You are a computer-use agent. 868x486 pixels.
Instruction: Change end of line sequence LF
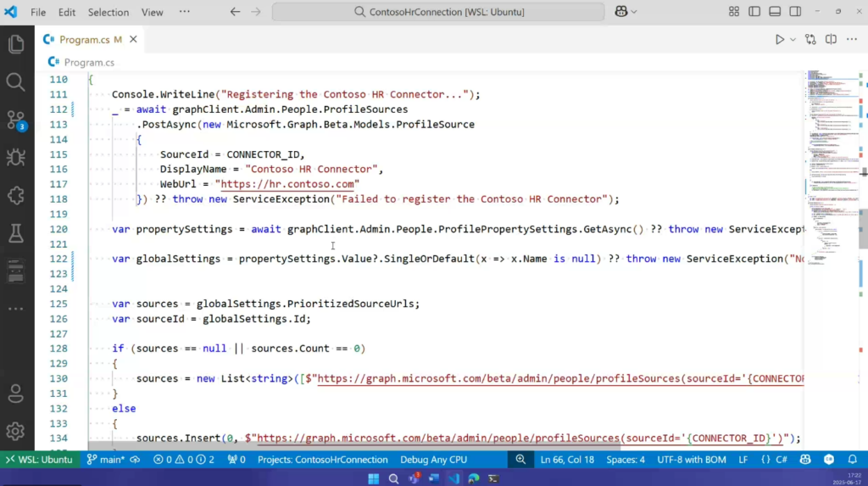coord(743,460)
